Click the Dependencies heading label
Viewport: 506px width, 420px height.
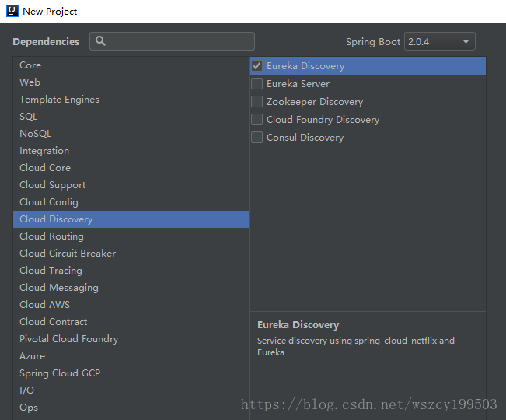tap(46, 42)
